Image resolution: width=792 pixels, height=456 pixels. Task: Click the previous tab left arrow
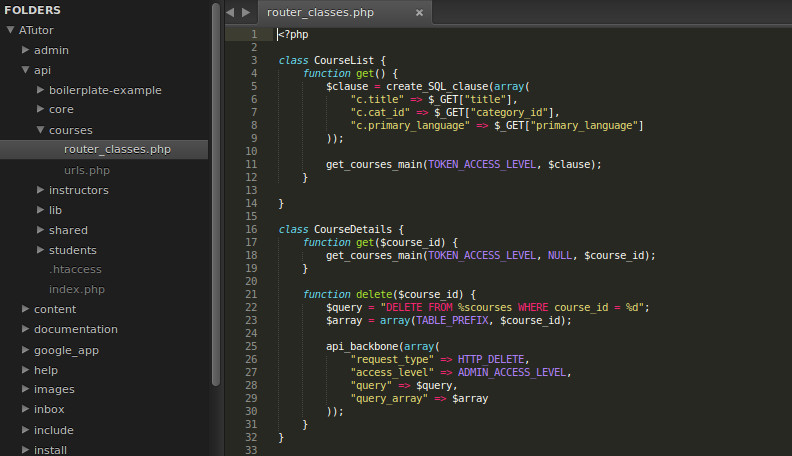pos(230,13)
